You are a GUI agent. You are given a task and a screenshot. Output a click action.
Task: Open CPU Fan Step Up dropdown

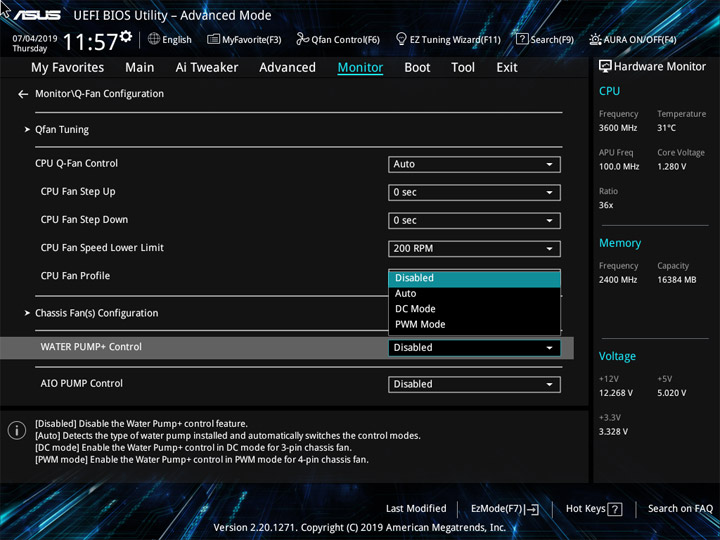[x=474, y=192]
